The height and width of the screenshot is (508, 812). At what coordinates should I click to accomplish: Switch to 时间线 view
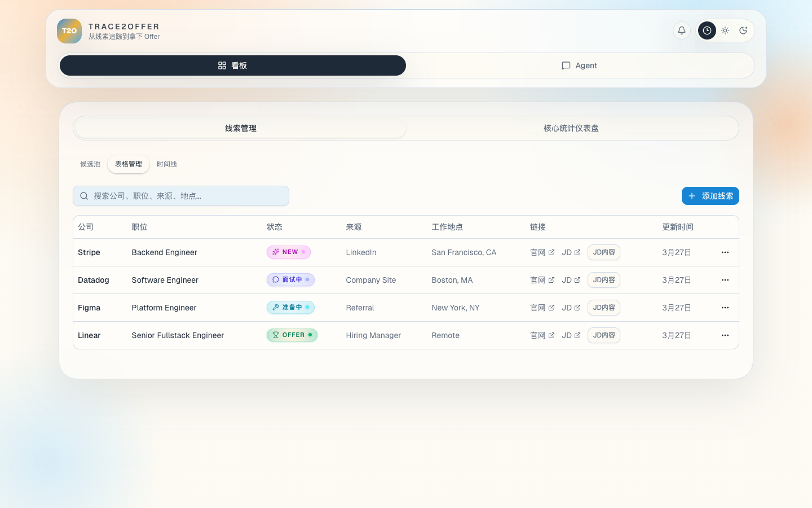(167, 164)
